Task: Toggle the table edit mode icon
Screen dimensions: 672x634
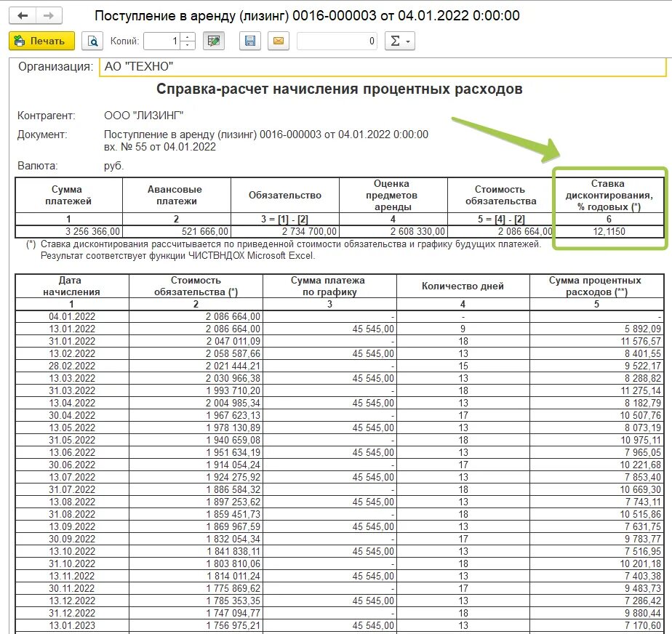Action: tap(213, 41)
